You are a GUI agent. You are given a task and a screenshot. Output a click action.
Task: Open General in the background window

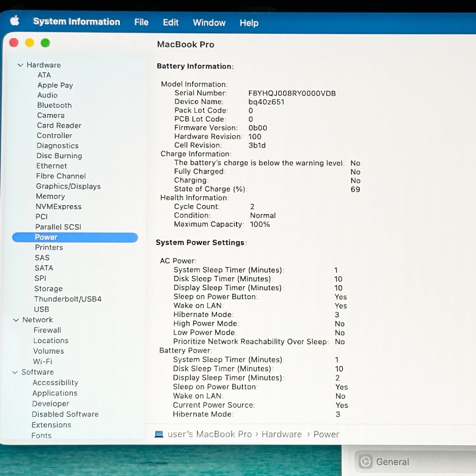[393, 462]
